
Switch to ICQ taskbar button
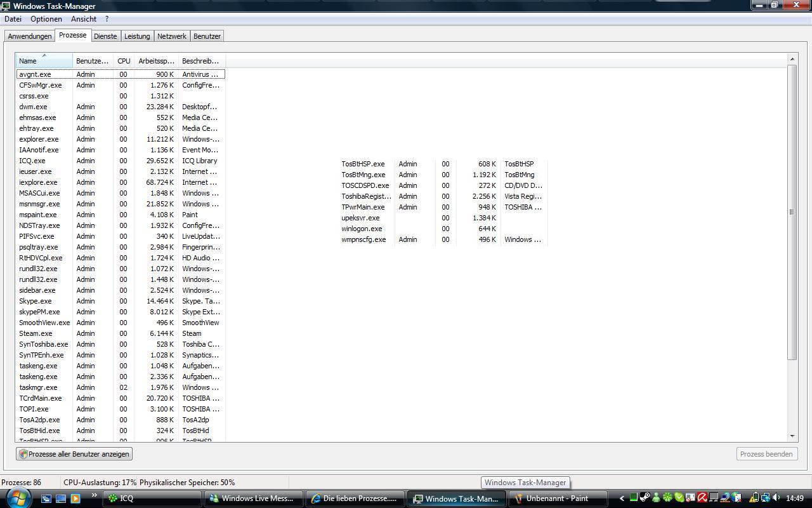click(152, 498)
